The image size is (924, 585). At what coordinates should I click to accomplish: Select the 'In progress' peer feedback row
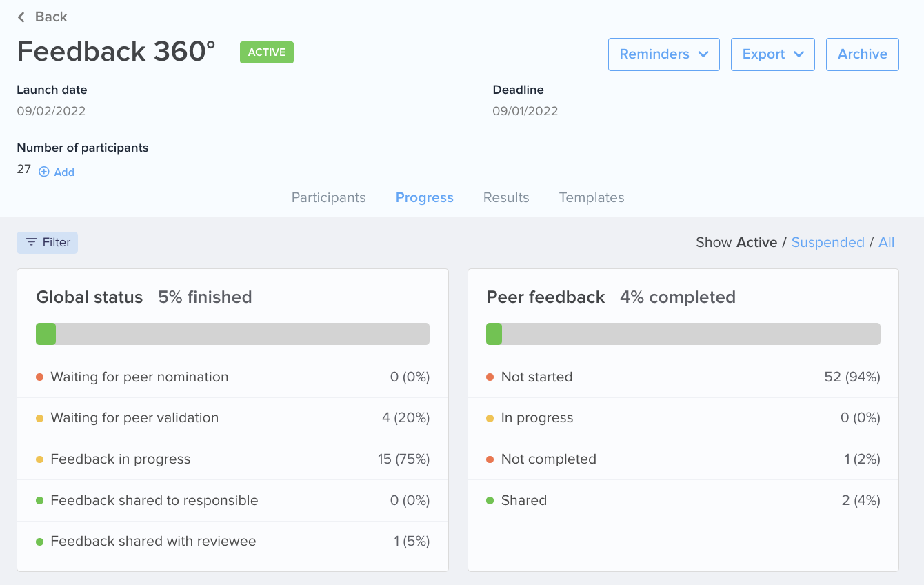pos(683,418)
